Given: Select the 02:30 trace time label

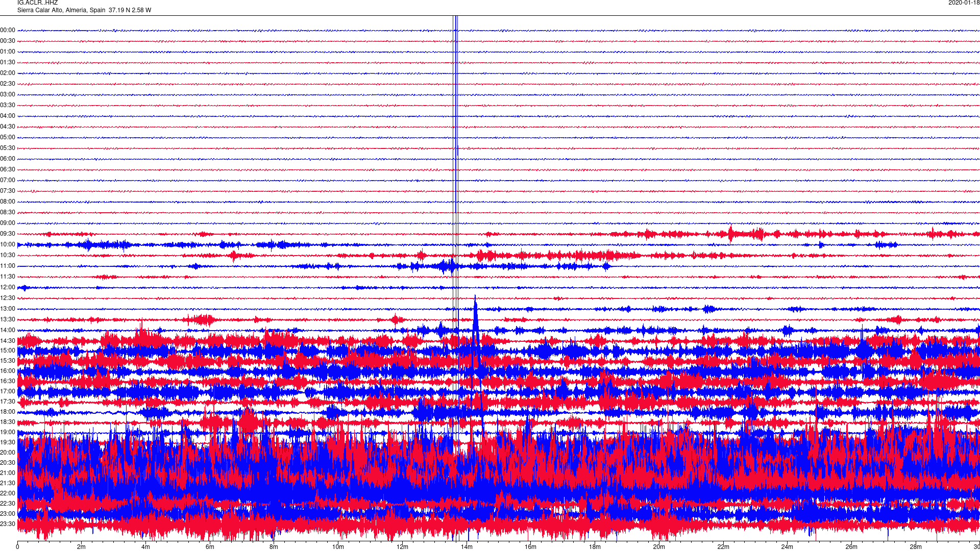Looking at the screenshot, I should coord(8,84).
